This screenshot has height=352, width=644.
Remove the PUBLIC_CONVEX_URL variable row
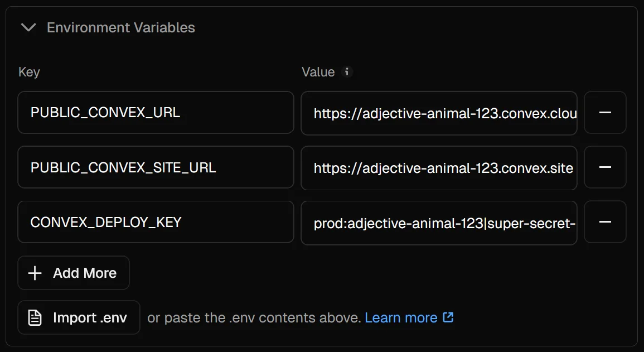click(605, 113)
